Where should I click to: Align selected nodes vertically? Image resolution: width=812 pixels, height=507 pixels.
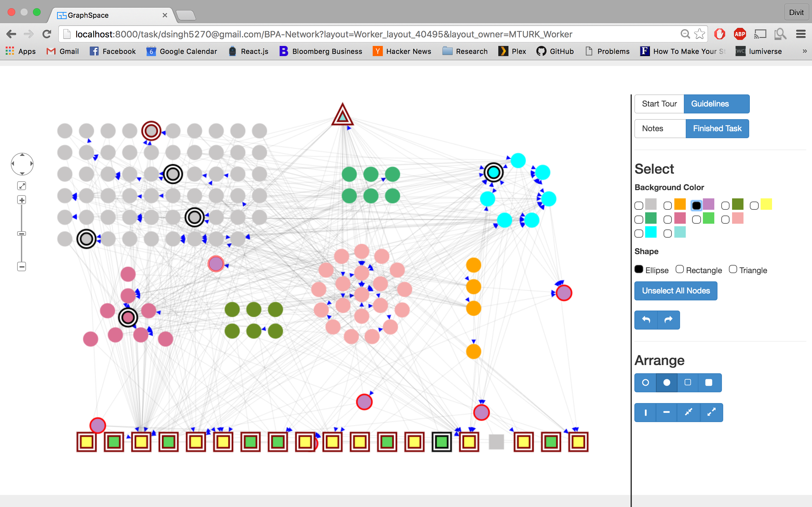[645, 413]
